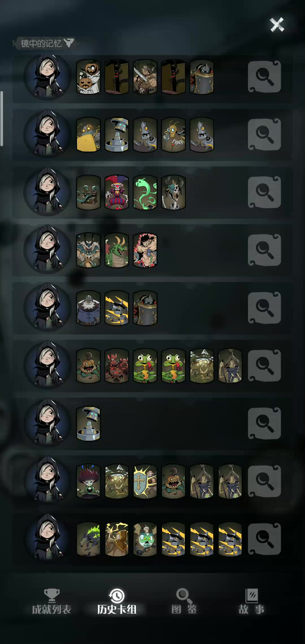
Task: Tap the cross shield card
Action: pos(145,481)
